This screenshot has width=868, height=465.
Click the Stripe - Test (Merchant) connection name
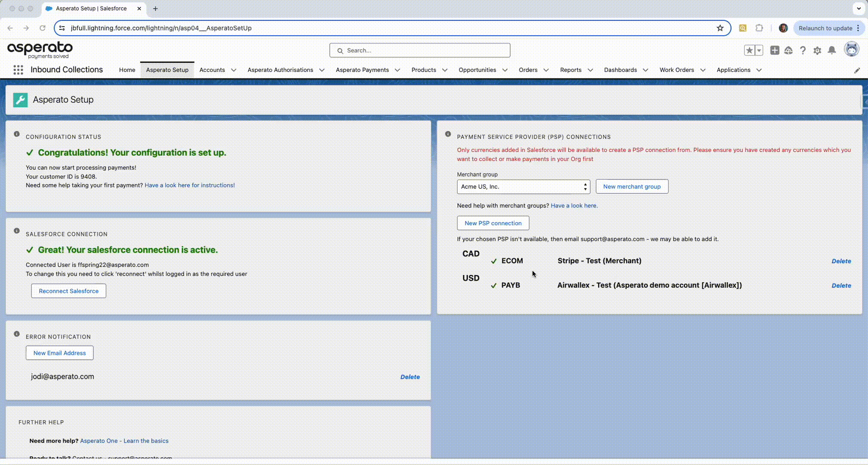tap(600, 261)
